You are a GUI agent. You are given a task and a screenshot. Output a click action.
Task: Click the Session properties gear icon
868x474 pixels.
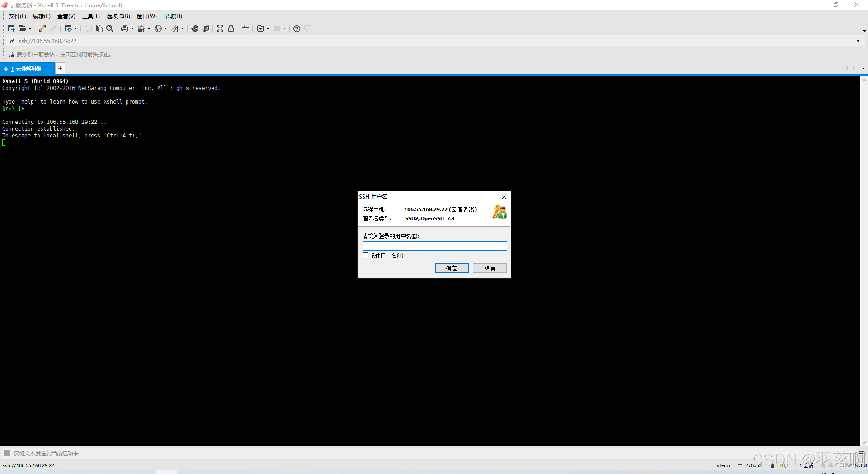tap(68, 28)
